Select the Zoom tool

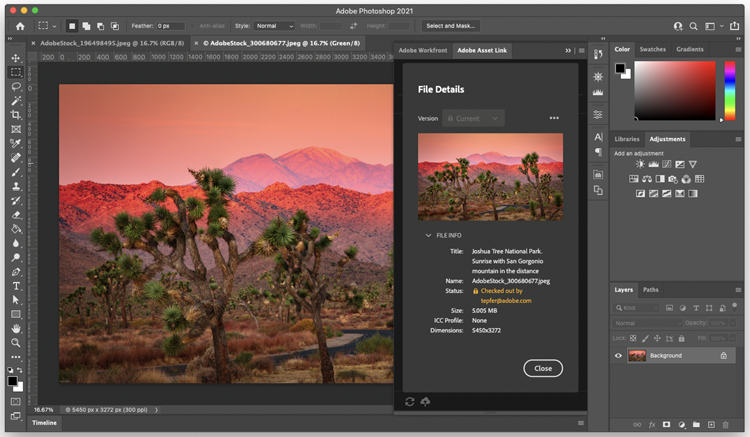pyautogui.click(x=16, y=342)
